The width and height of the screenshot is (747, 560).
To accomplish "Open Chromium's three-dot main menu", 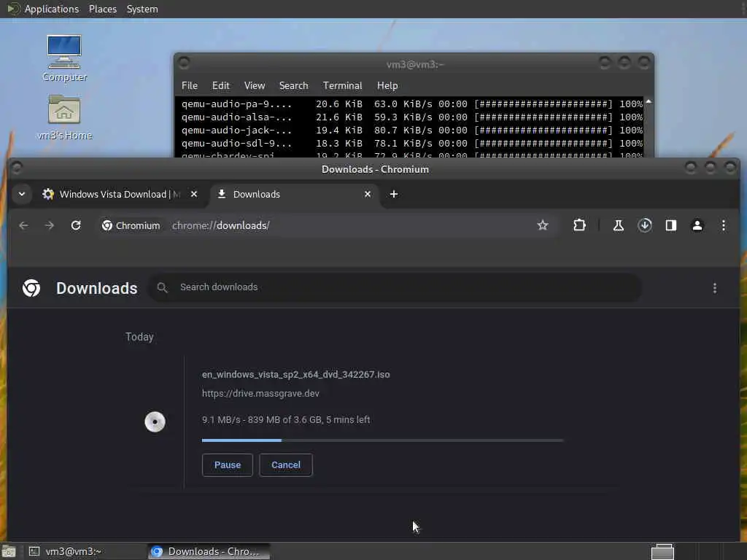I will tap(723, 225).
